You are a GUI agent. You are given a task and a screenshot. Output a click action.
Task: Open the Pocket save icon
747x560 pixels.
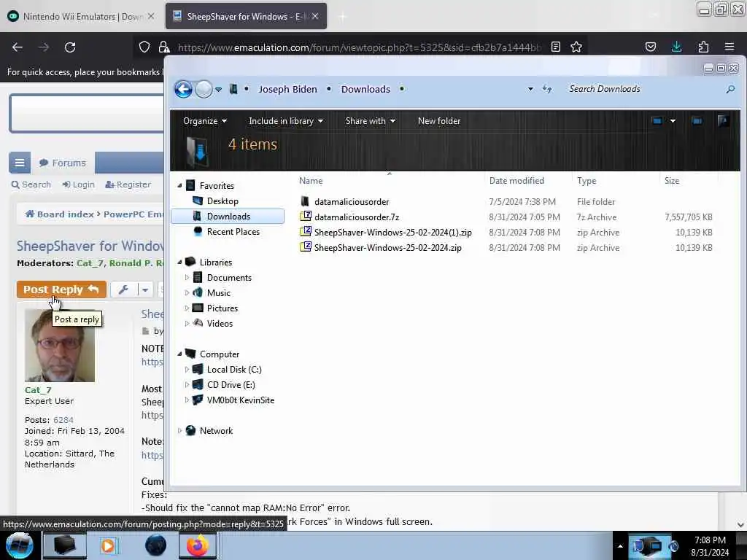pos(650,47)
